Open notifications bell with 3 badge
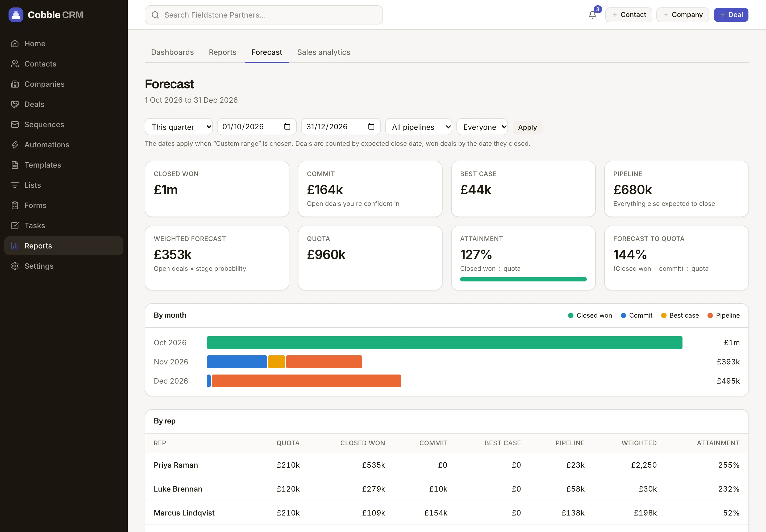This screenshot has width=766, height=532. (593, 15)
